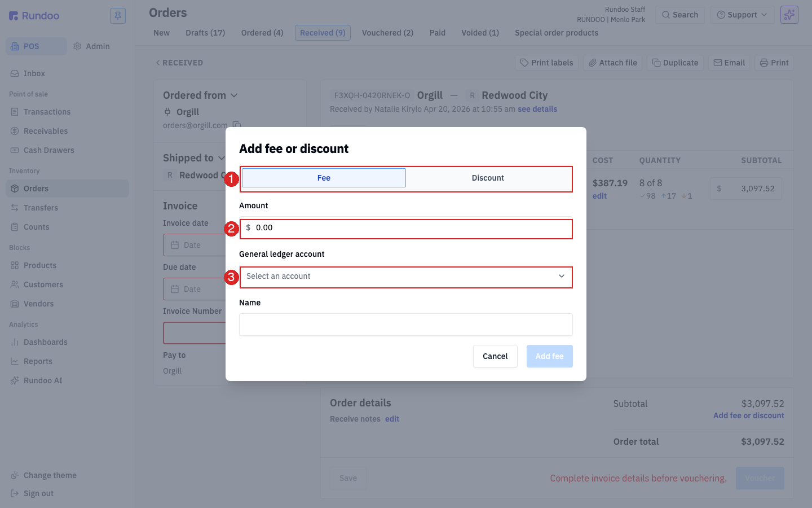The image size is (812, 508).
Task: Go to Receivables
Action: (x=67, y=131)
